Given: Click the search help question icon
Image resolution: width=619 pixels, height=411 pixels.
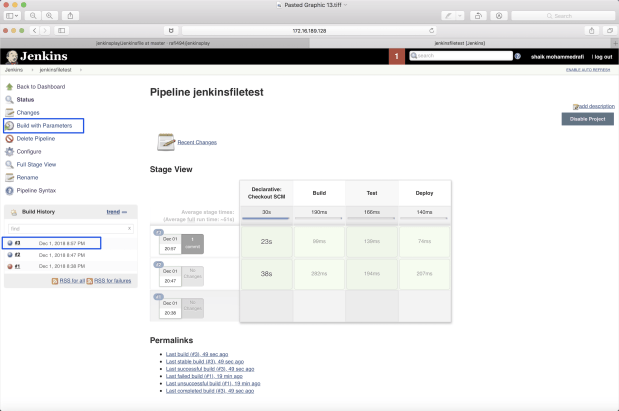Looking at the screenshot, I should 518,56.
